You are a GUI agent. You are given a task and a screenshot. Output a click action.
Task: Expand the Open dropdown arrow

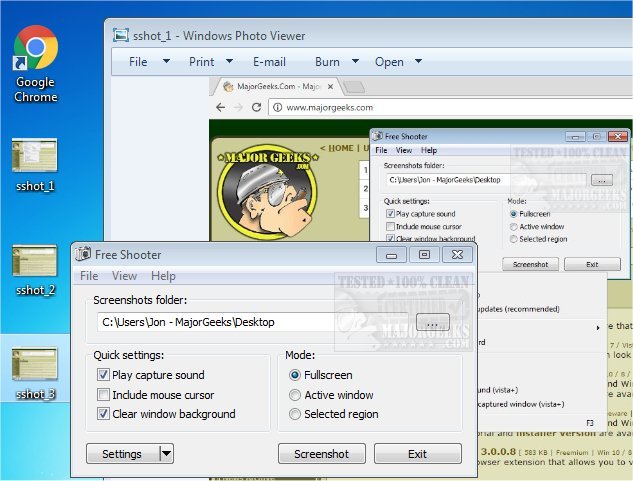(x=419, y=61)
